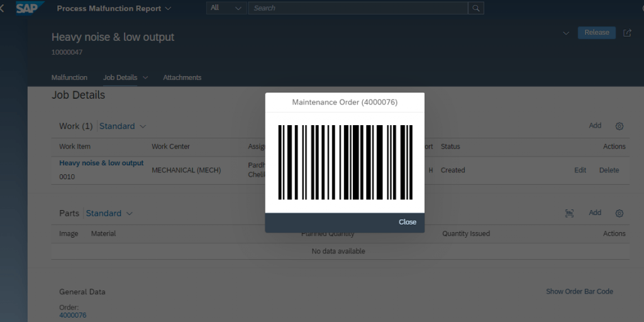Click the report number 10000047
The height and width of the screenshot is (322, 644).
[x=67, y=52]
